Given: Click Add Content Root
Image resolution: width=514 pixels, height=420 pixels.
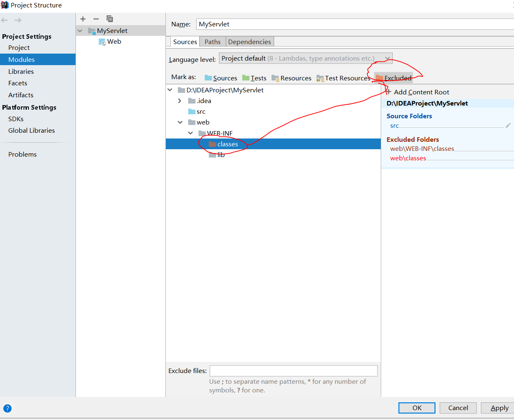Looking at the screenshot, I should tap(417, 92).
